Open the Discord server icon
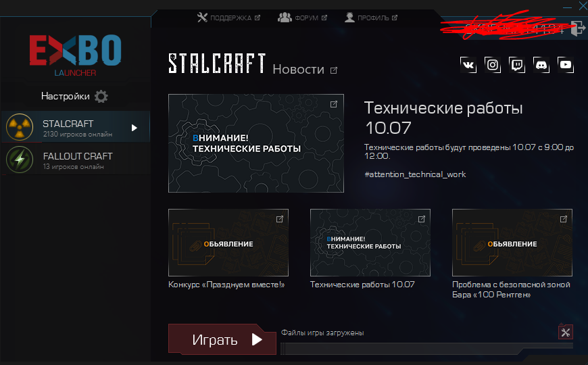The image size is (588, 365). tap(541, 65)
